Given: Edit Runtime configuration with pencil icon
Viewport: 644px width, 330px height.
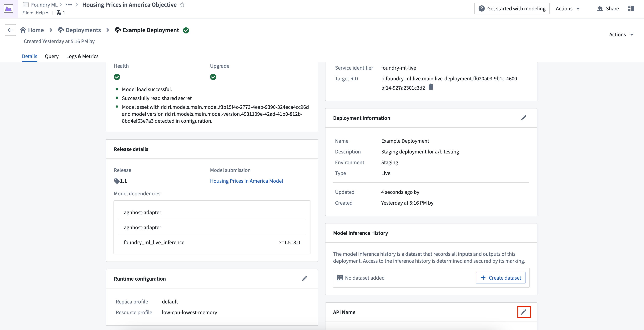Looking at the screenshot, I should click(304, 278).
